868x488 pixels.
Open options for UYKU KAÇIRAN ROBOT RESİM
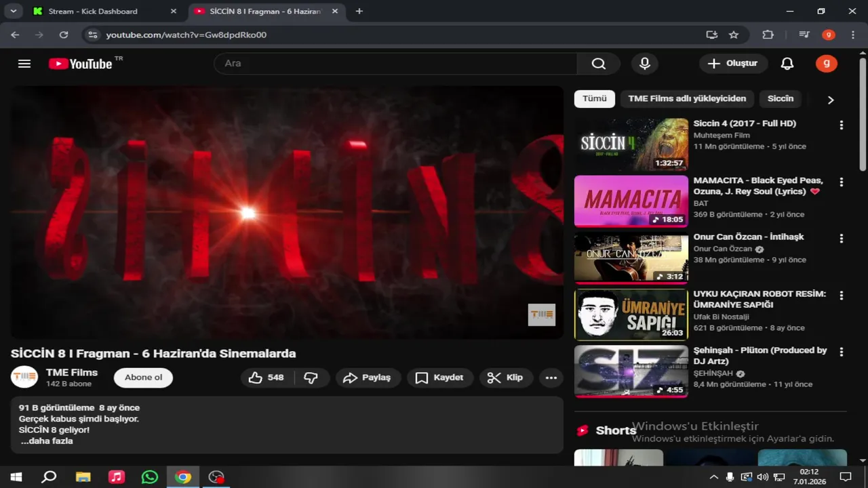pos(841,296)
